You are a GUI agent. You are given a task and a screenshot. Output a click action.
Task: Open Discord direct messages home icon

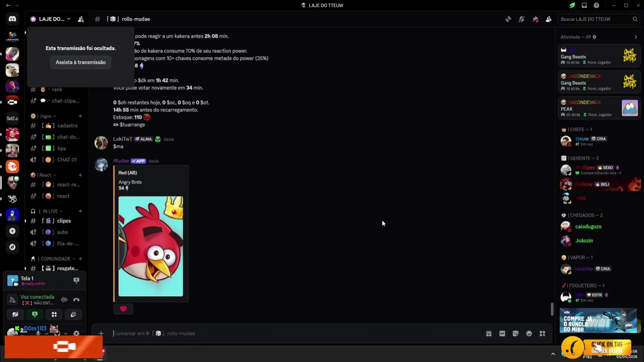click(12, 19)
